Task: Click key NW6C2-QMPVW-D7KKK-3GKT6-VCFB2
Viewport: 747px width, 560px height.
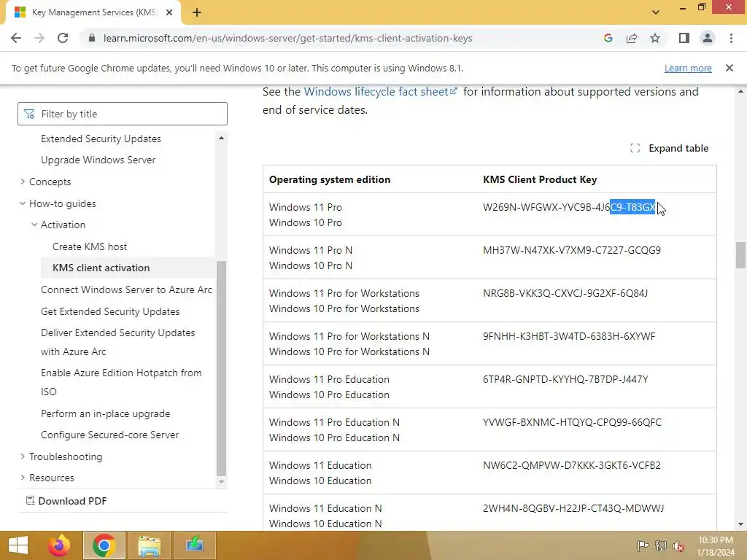Action: tap(572, 465)
